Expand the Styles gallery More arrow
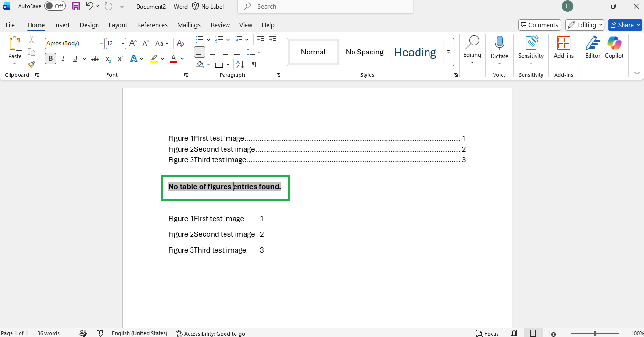 [x=449, y=52]
